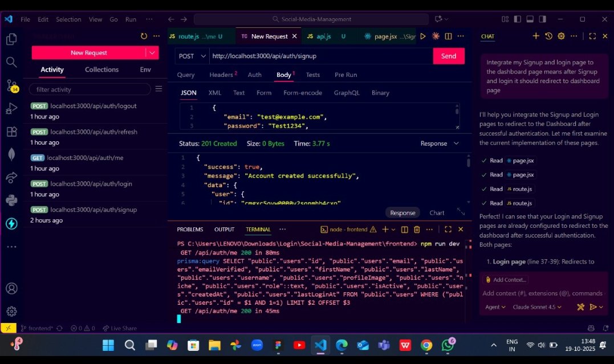
Task: Open the Python icon in activity bar
Action: 12,201
